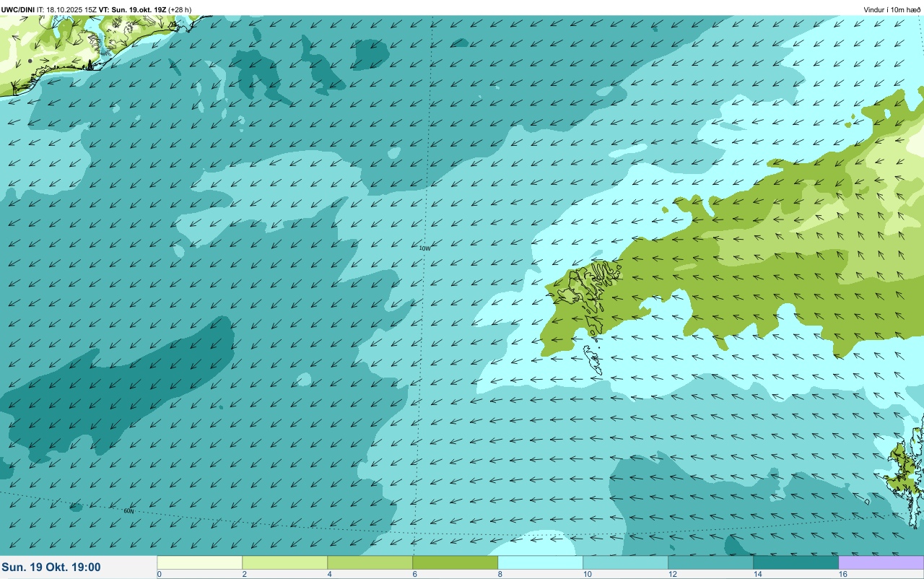Click the '10W' longitude label

pos(425,248)
